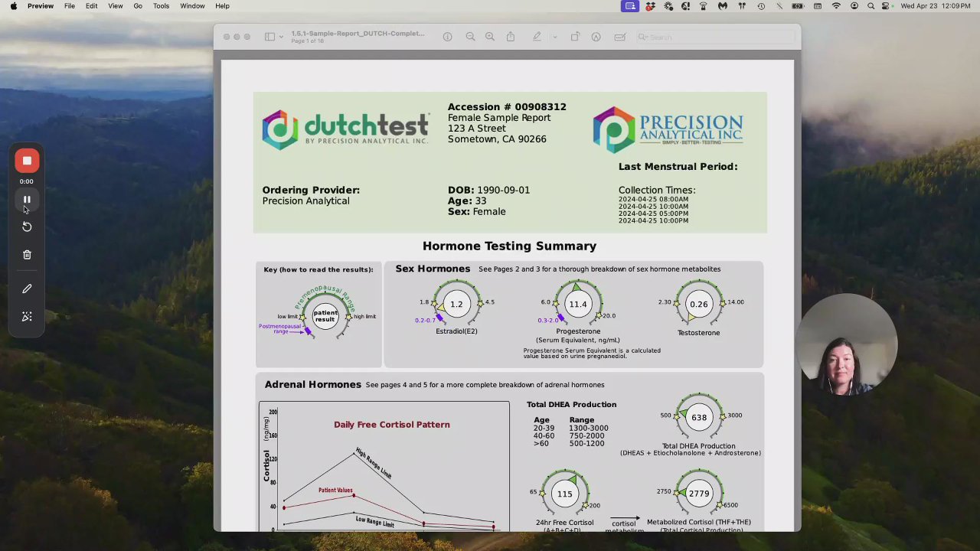This screenshot has height=551, width=980.
Task: Click the date and time in menu bar
Action: tap(936, 6)
